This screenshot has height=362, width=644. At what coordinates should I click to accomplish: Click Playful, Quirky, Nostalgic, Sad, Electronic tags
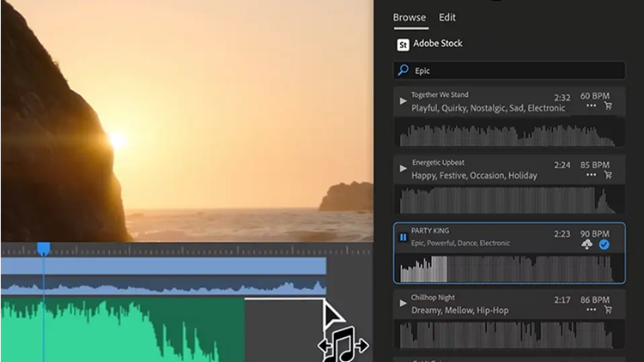pos(488,108)
